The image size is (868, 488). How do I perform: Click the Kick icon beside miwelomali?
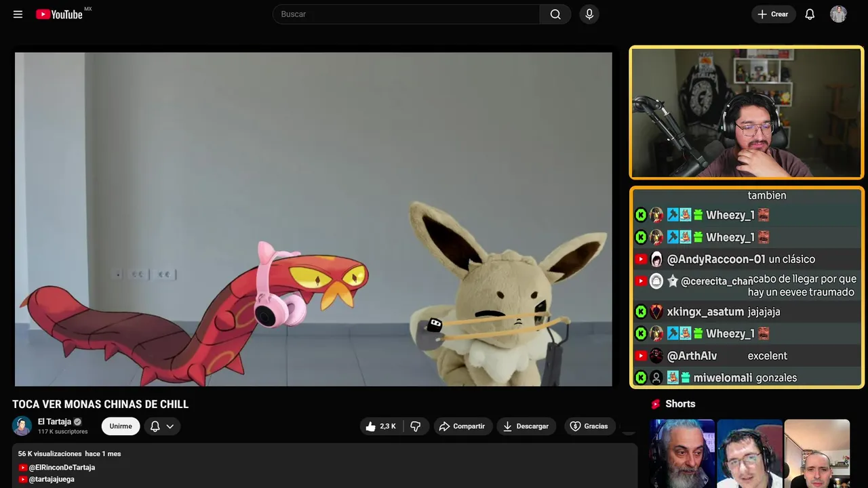pos(641,378)
